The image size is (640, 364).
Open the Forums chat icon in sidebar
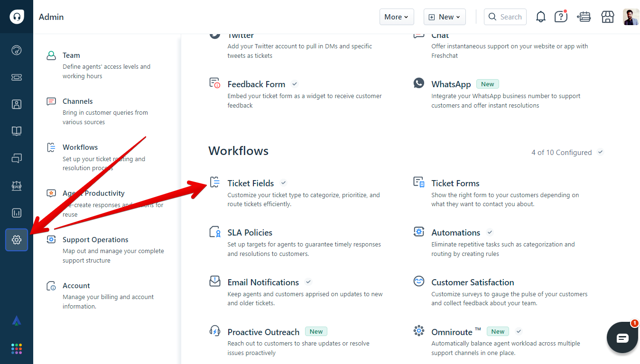17,158
